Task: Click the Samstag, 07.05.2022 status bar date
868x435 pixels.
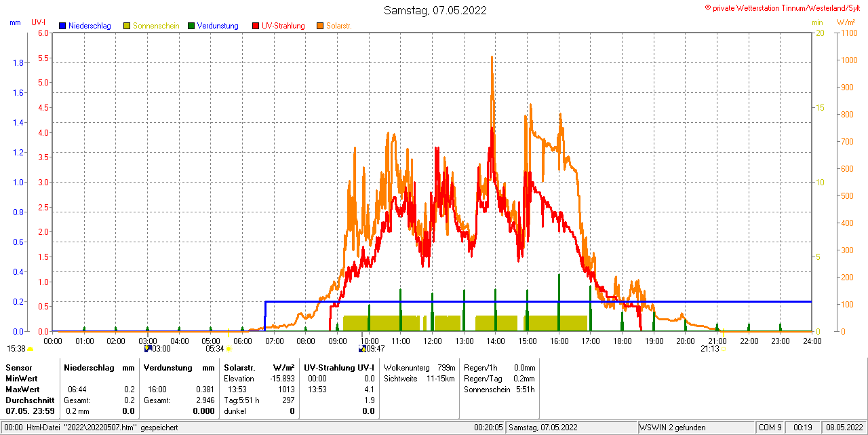Action: coord(543,428)
